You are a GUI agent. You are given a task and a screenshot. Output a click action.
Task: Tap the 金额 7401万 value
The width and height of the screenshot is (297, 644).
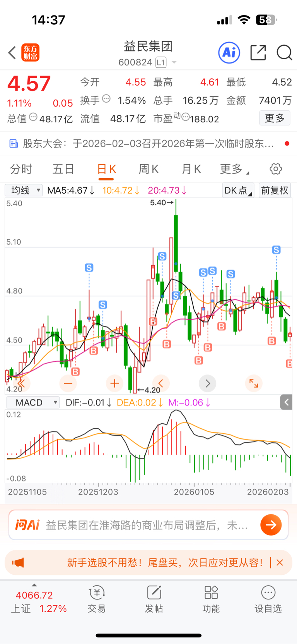pos(275,100)
